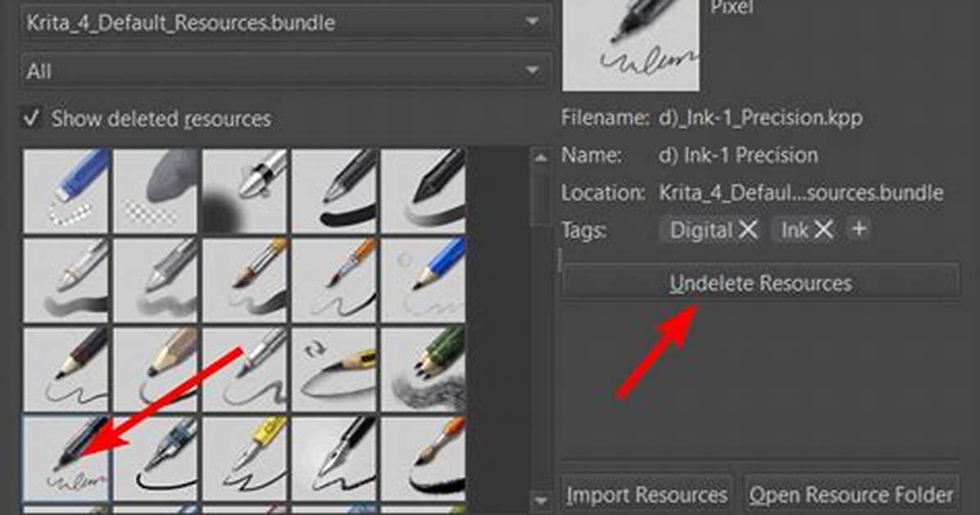Select the white-tipped blender brush preset
The width and height of the screenshot is (980, 515).
66,280
